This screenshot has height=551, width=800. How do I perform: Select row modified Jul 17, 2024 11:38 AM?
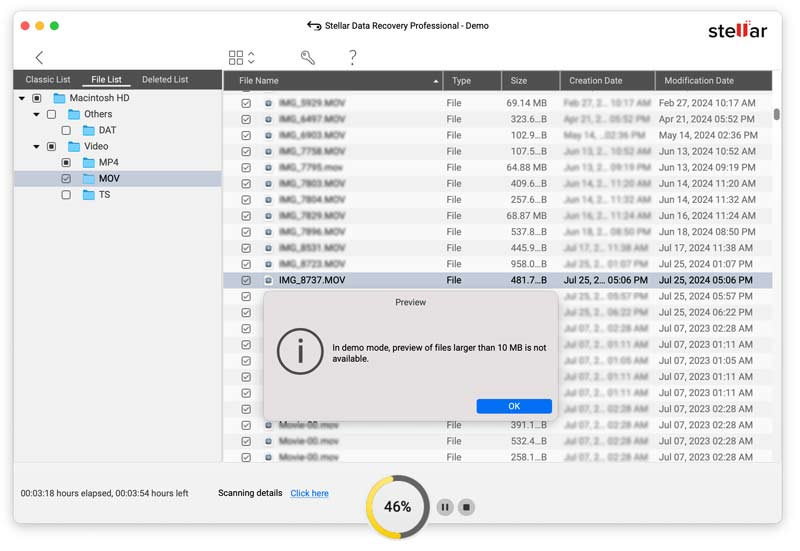(x=497, y=248)
